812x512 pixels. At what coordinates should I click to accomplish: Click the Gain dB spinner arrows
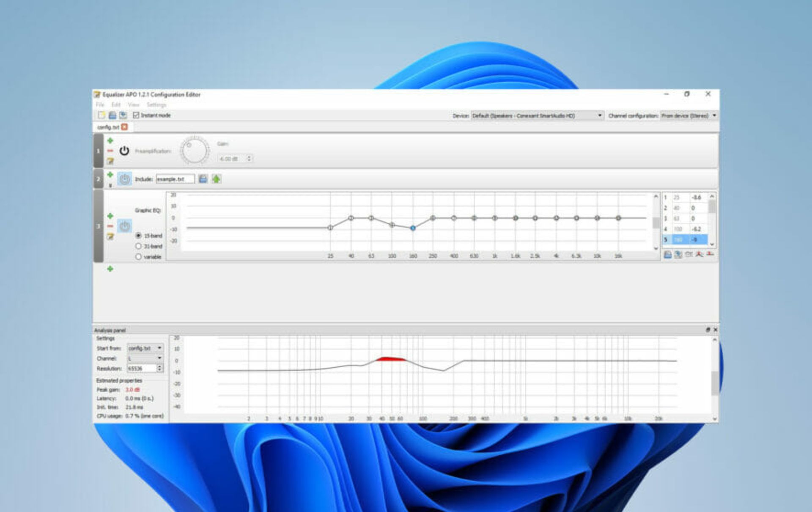(249, 158)
